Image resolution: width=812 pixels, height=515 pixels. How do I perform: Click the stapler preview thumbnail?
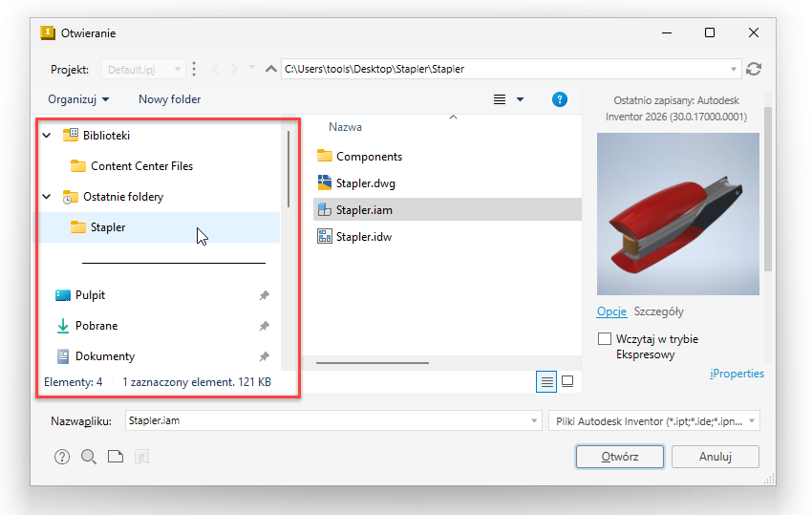678,214
